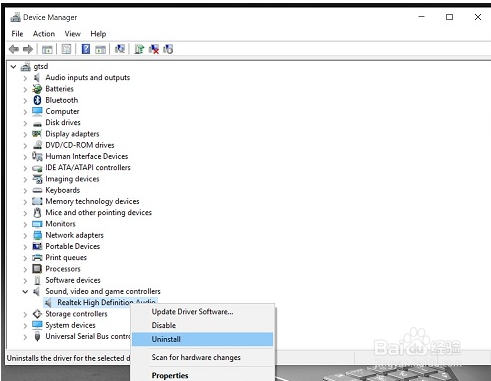
Task: Click the speaker icon beside Realtek High Definition Audio
Action: coord(49,303)
